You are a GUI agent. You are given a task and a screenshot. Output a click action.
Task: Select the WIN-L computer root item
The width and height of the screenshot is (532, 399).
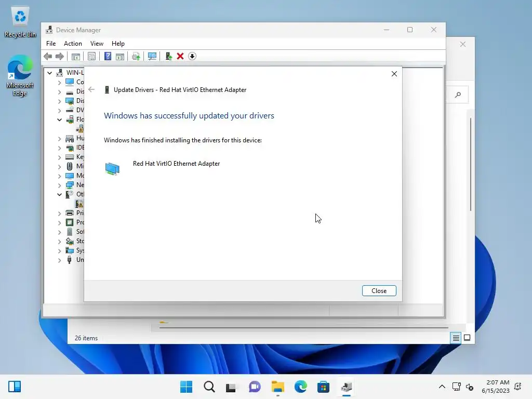(x=70, y=73)
